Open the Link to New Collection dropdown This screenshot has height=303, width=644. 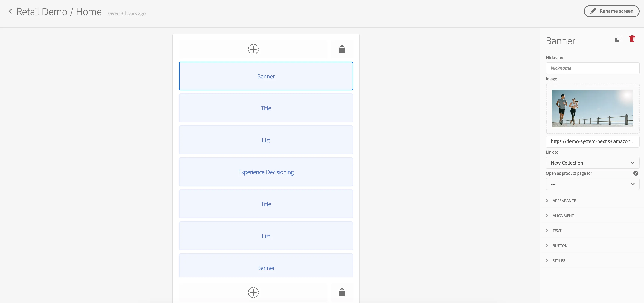592,163
